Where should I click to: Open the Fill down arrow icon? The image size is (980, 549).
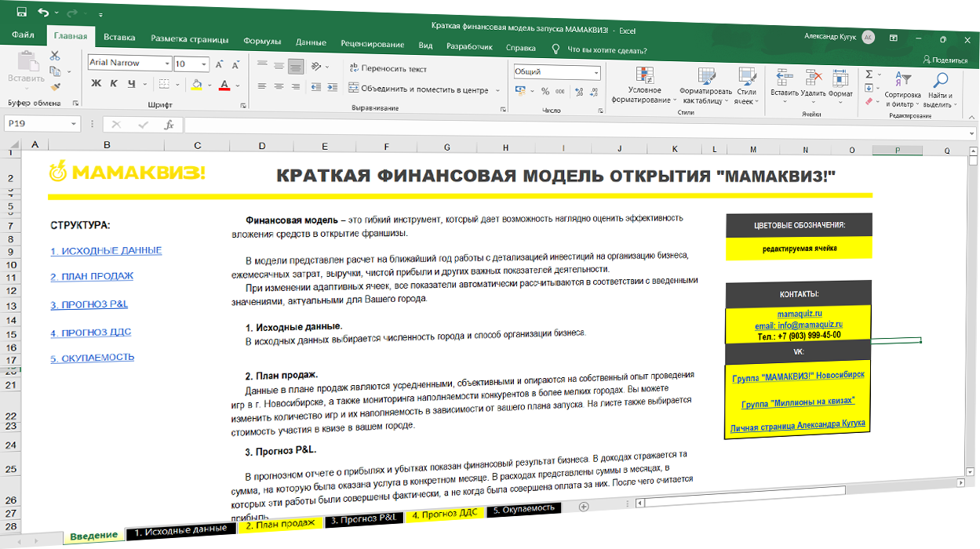869,87
